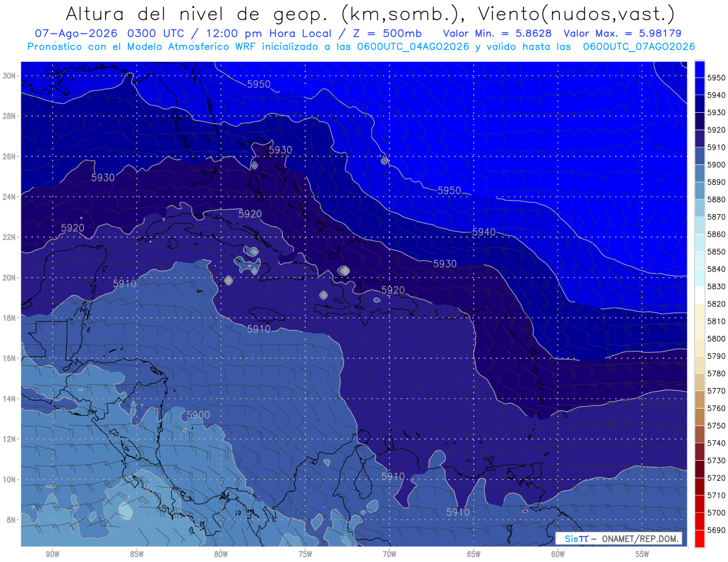This screenshot has width=728, height=562.
Task: Click the 5940 value on the color legend
Action: click(x=716, y=95)
